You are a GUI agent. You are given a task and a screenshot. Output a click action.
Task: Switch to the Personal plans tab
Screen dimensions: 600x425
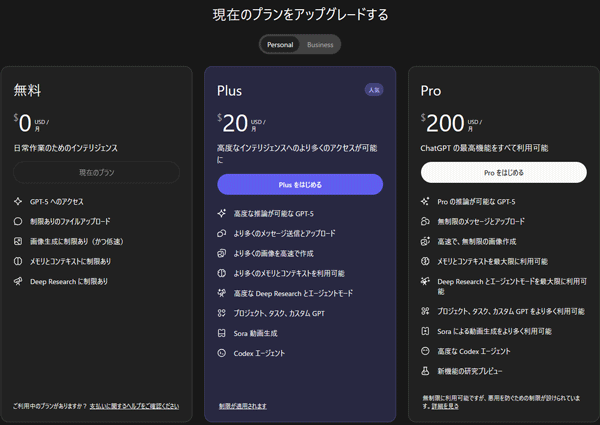[x=280, y=44]
